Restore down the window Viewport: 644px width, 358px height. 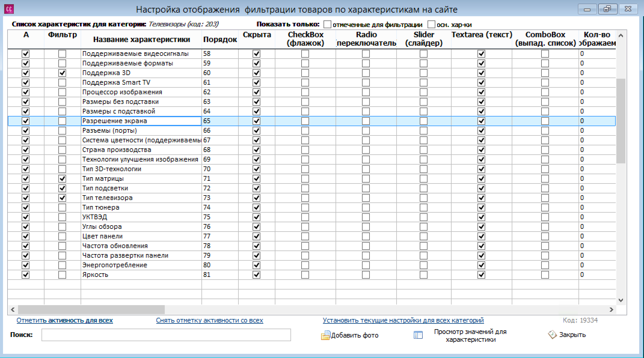(x=607, y=9)
